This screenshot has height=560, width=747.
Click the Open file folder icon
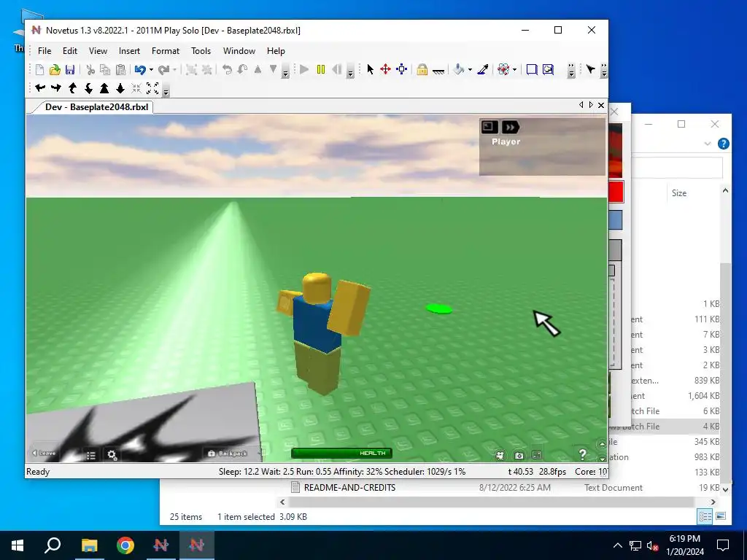pyautogui.click(x=55, y=70)
